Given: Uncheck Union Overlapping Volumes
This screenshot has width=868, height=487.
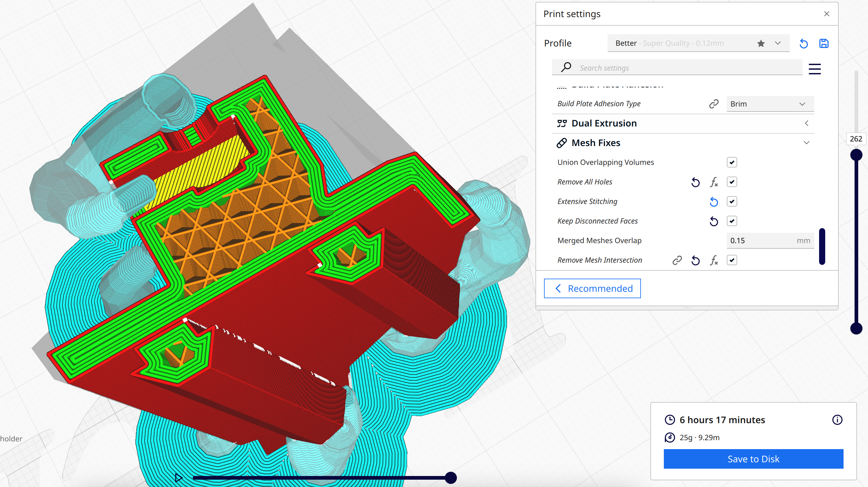Looking at the screenshot, I should coord(731,162).
